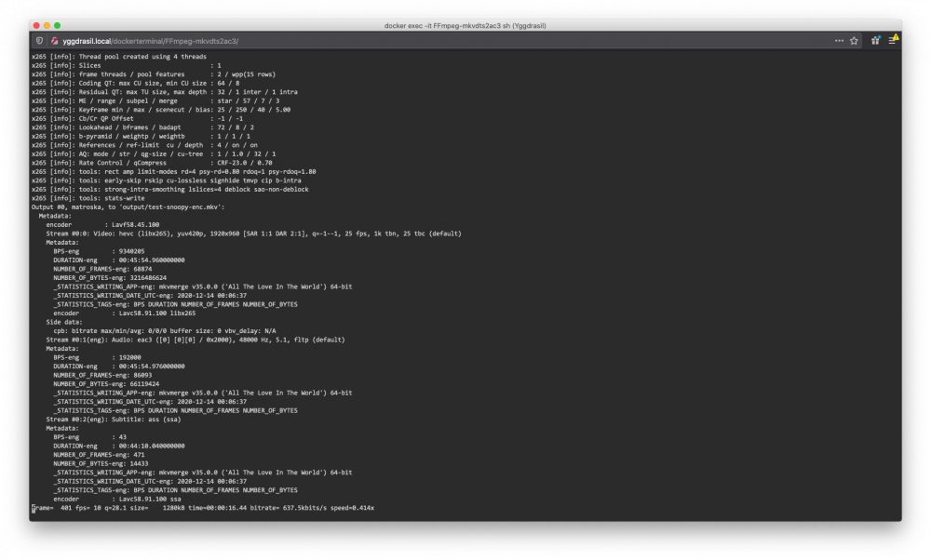Click 'Stream #0:2(eng): Subtitle: ass' line
The width and height of the screenshot is (931, 560).
pos(114,420)
